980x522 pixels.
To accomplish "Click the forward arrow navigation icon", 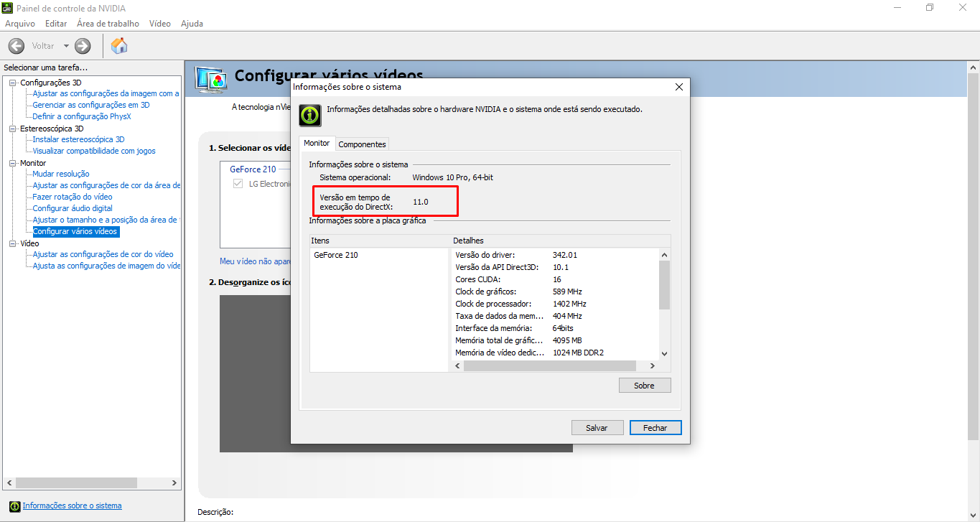I will click(83, 46).
